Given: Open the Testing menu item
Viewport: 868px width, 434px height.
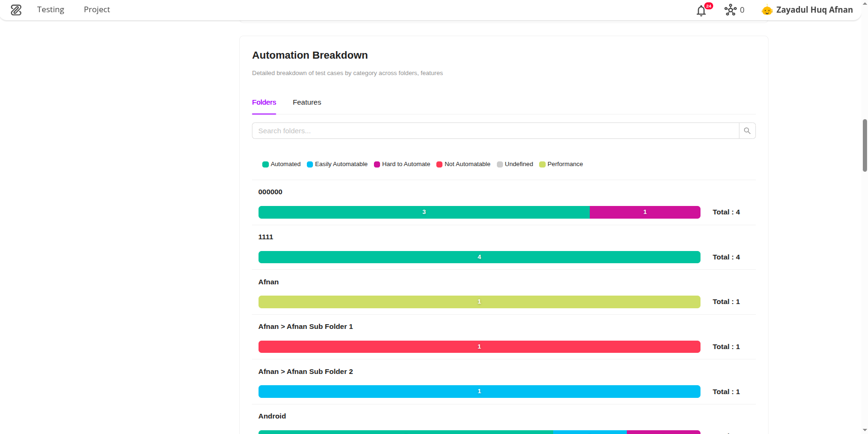Looking at the screenshot, I should point(51,9).
